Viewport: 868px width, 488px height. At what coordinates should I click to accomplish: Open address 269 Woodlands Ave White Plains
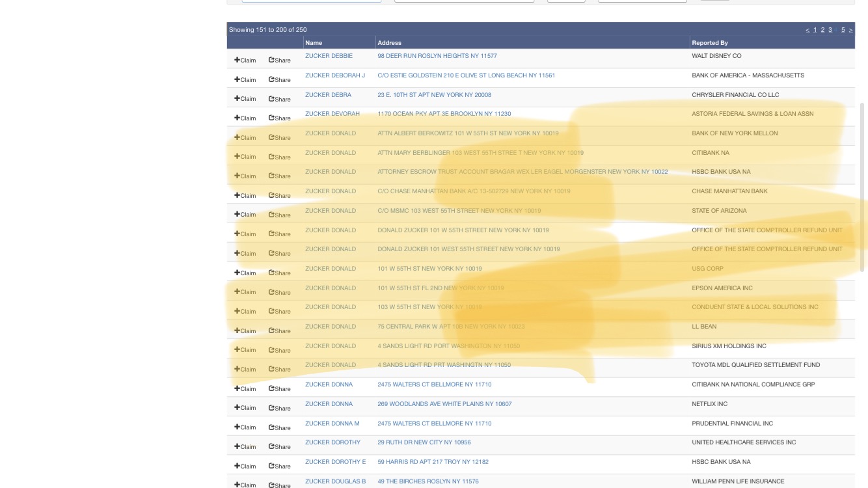(x=444, y=404)
